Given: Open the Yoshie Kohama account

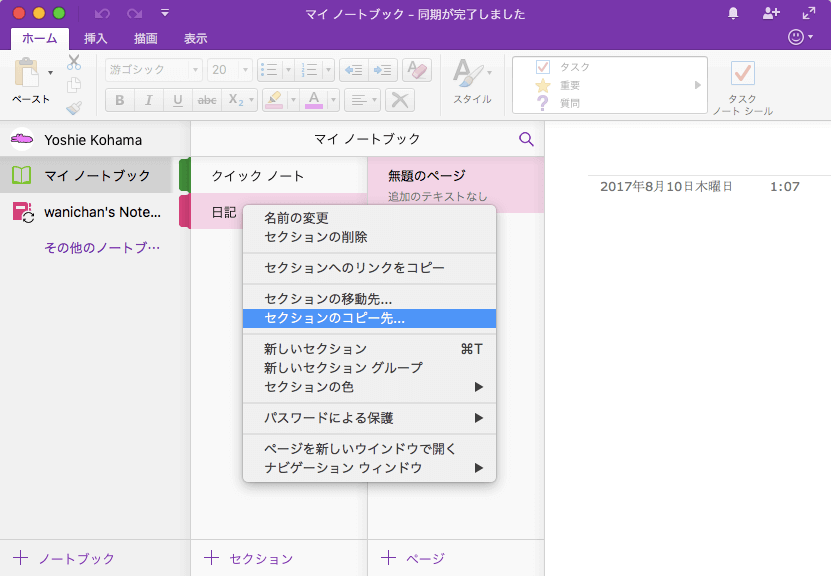Looking at the screenshot, I should (95, 140).
